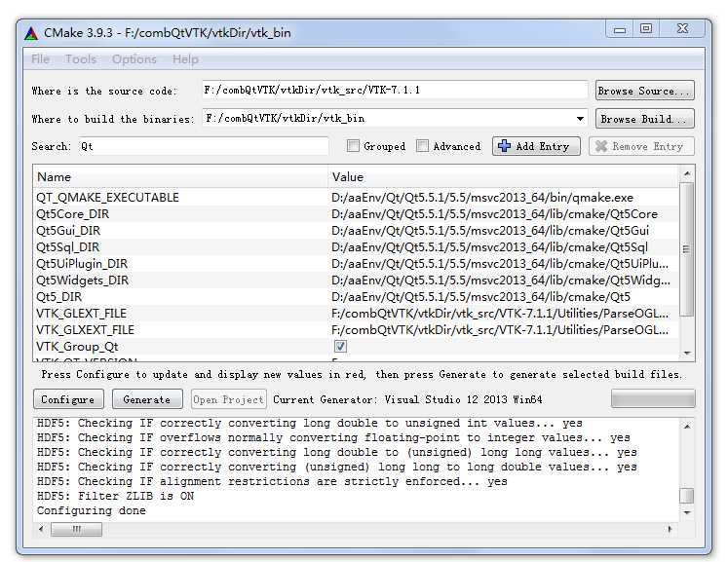The height and width of the screenshot is (562, 728).
Task: Click the Generate button
Action: 147,399
